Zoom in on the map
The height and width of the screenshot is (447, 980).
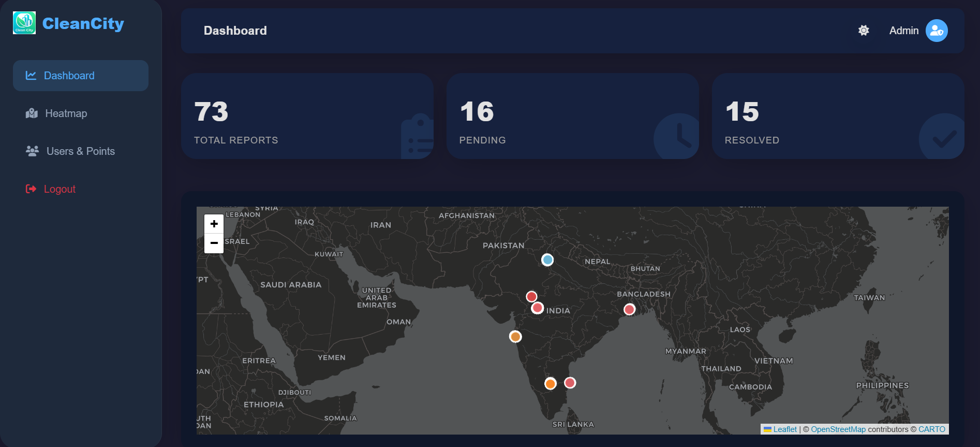tap(214, 224)
